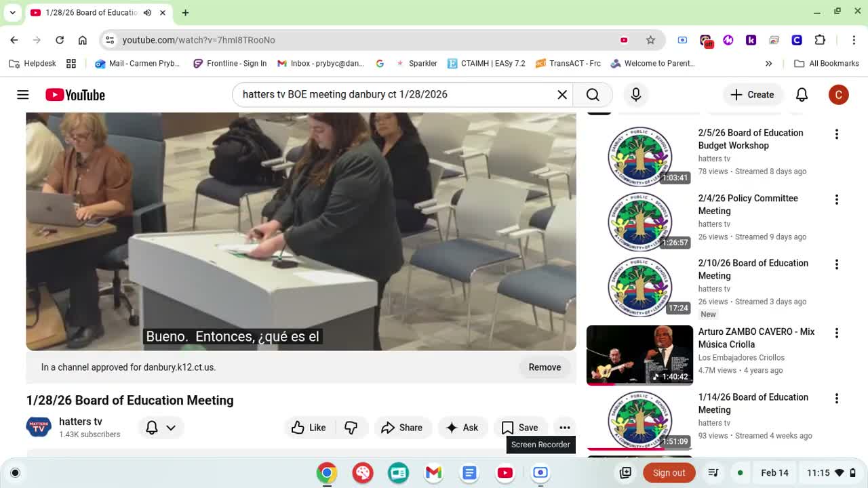Go back in browser history

[14, 40]
